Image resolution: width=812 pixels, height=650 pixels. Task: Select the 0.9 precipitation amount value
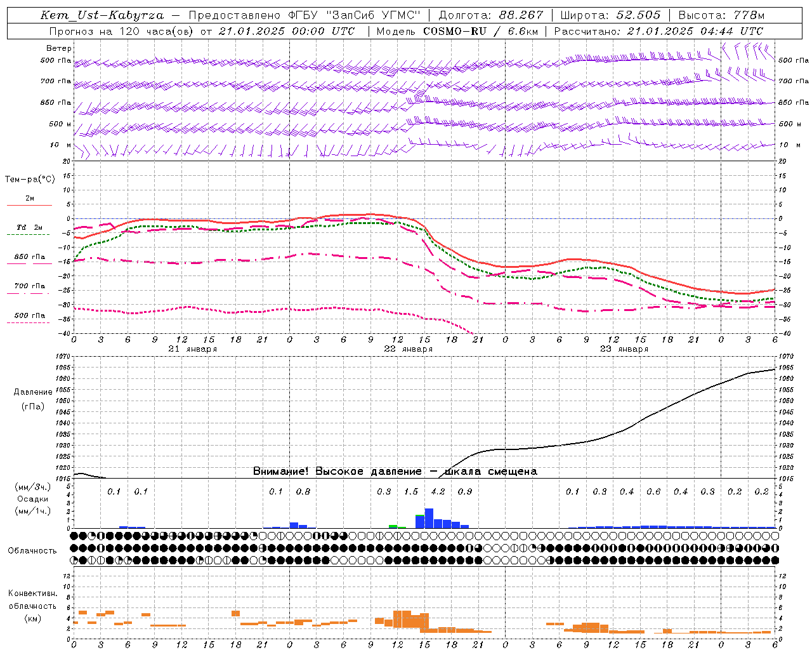(x=465, y=491)
